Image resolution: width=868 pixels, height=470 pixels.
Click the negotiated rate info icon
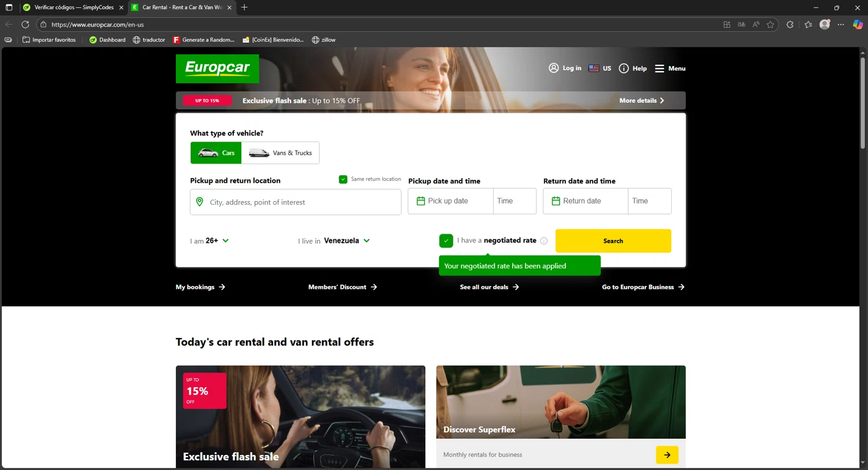tap(544, 241)
